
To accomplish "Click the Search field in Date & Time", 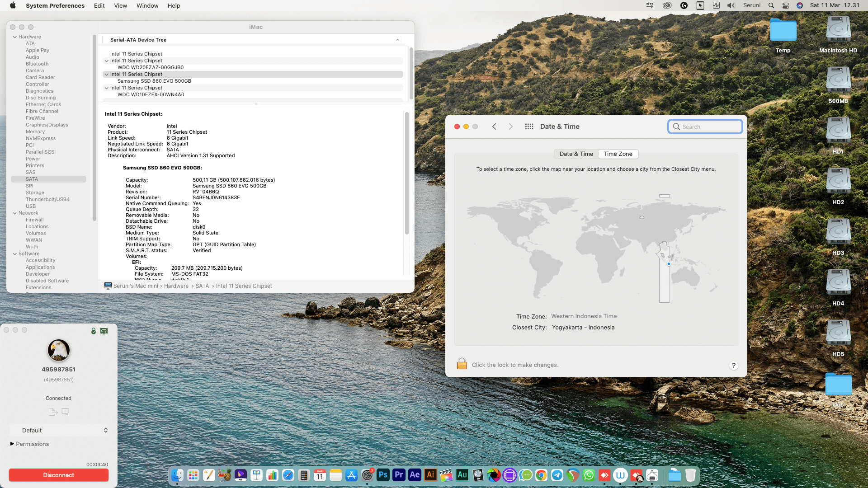I will [x=705, y=127].
